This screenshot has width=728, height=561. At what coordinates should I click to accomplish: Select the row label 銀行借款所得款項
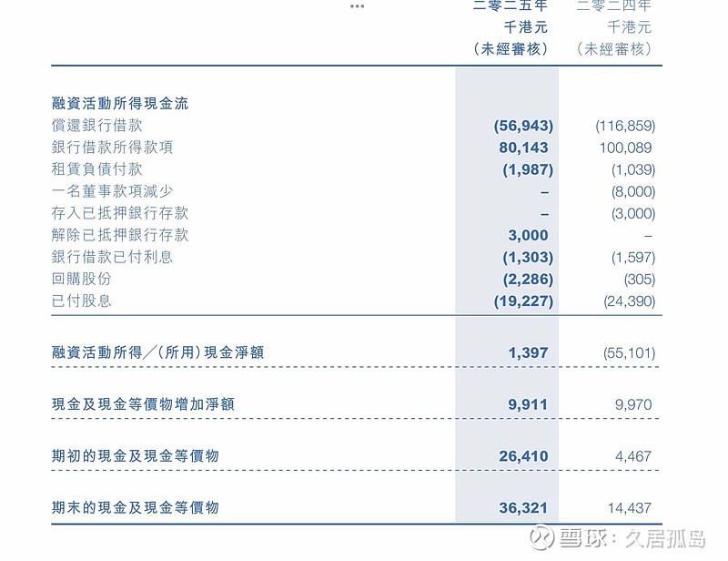[112, 147]
